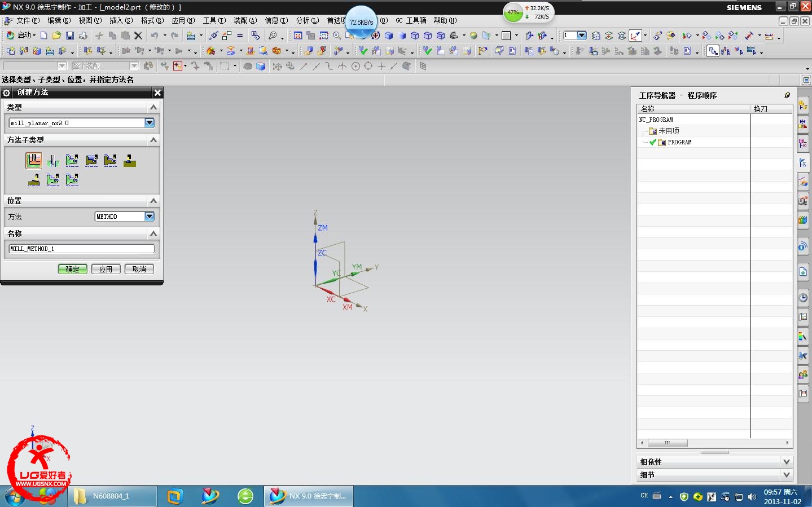This screenshot has height=507, width=812.
Task: Open the 工具 menu
Action: [x=214, y=20]
